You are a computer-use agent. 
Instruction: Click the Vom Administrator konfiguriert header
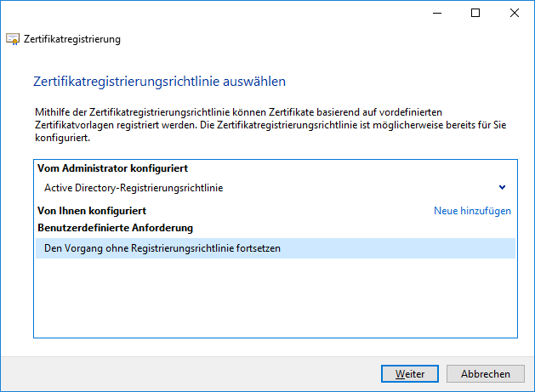112,168
